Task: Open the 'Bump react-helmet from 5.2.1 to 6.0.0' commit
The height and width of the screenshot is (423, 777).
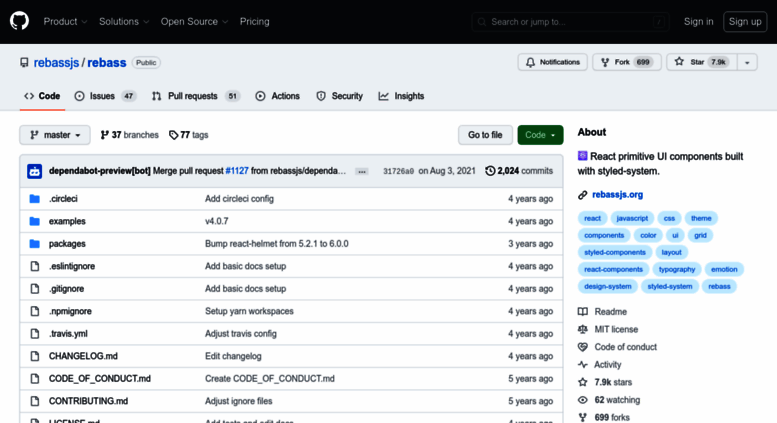Action: [x=277, y=244]
